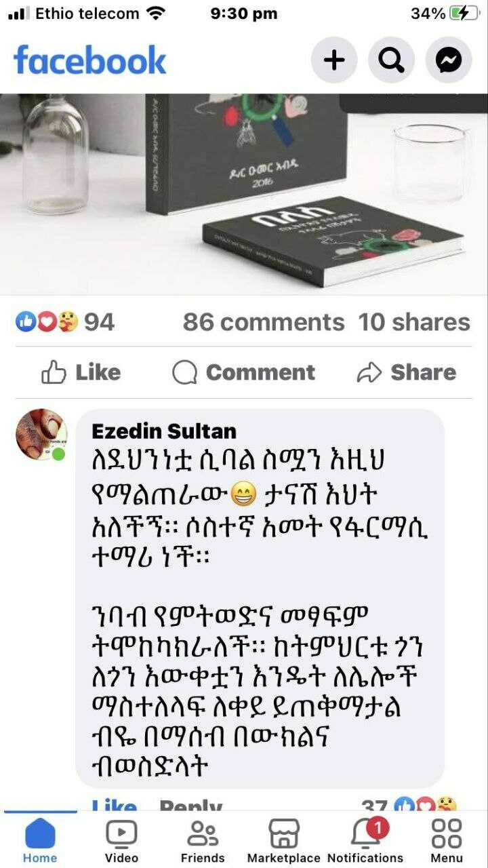Tap the plus create icon

(334, 60)
